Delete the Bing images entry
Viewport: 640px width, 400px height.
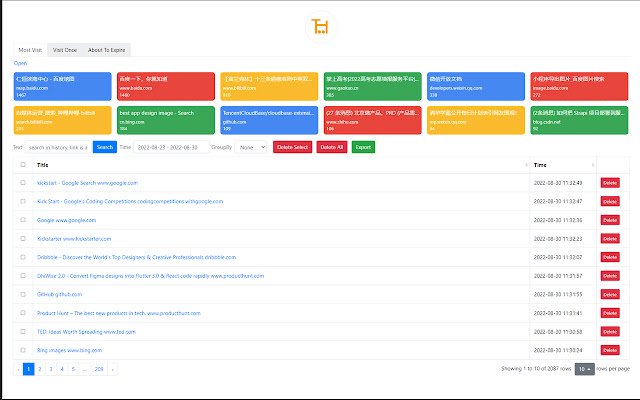tap(610, 350)
